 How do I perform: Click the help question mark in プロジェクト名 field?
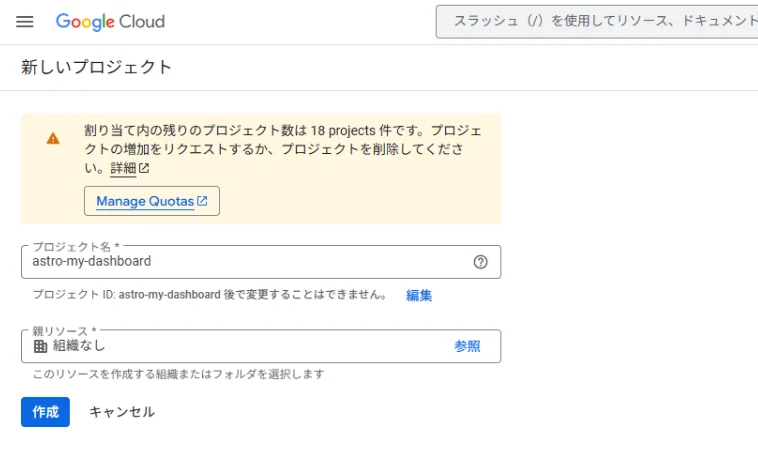click(480, 262)
